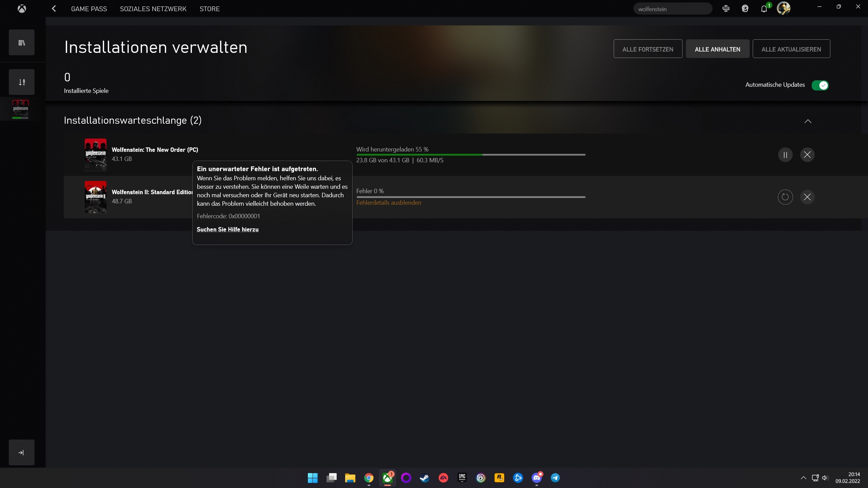This screenshot has width=868, height=488.
Task: Open Battle.net from taskbar
Action: coord(518,478)
